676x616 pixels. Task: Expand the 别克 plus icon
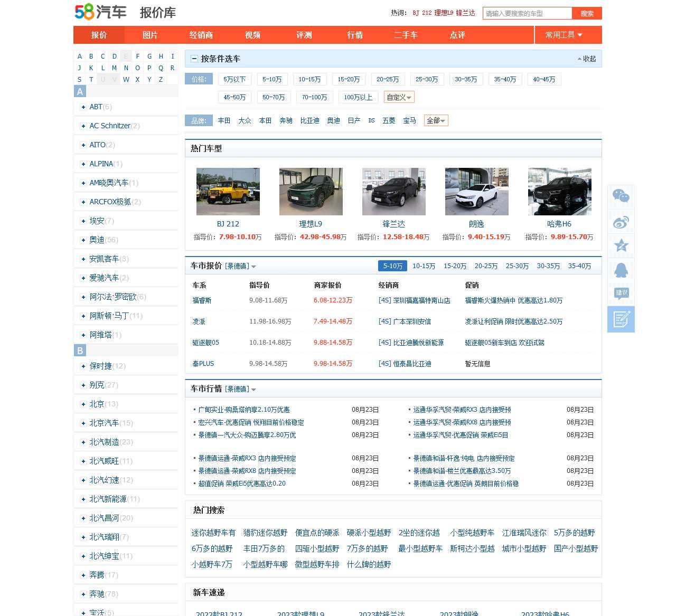click(x=83, y=385)
